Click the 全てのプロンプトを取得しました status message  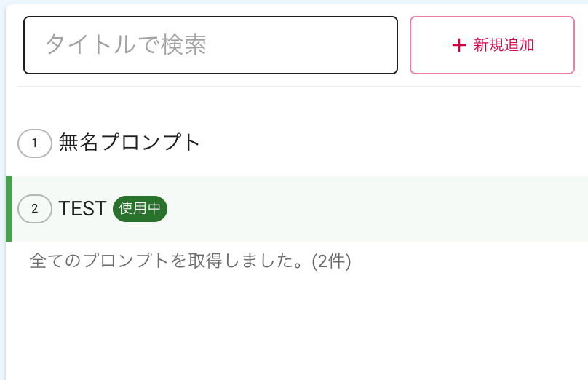pyautogui.click(x=167, y=261)
